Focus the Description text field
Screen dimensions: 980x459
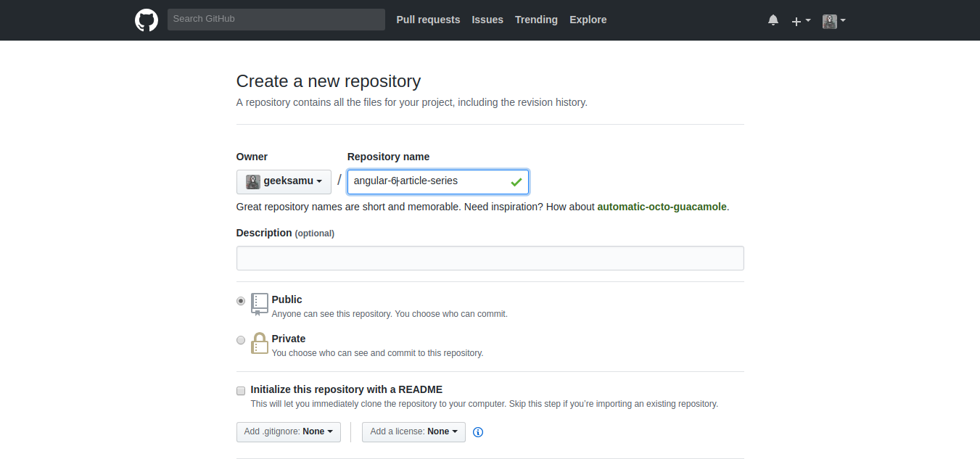tap(490, 258)
